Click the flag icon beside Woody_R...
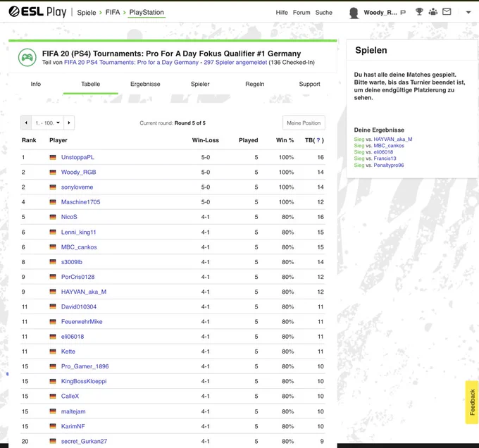The width and height of the screenshot is (479, 448). pyautogui.click(x=403, y=13)
